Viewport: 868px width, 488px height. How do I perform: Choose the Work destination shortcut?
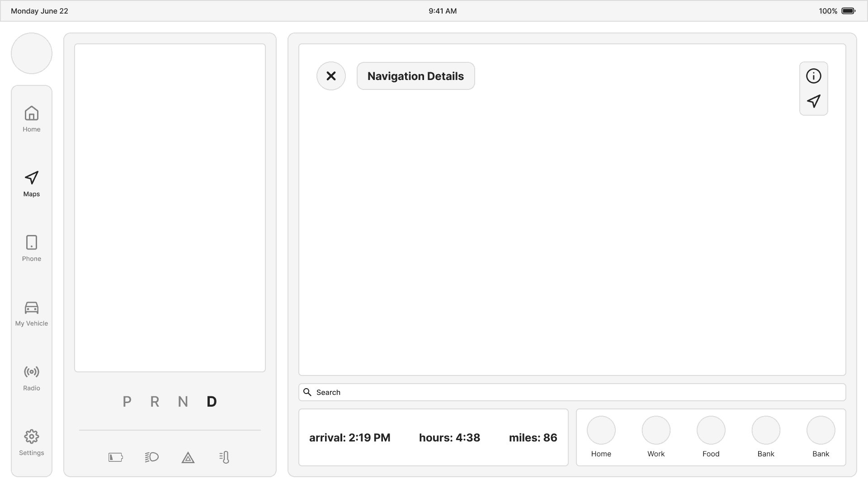(x=656, y=430)
